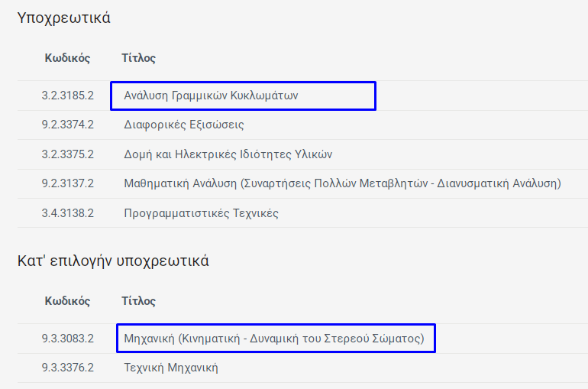Screen dimensions: 588x389
Task: Click Κωδικός header in Κατ' επιλογήν table
Action: pos(67,301)
